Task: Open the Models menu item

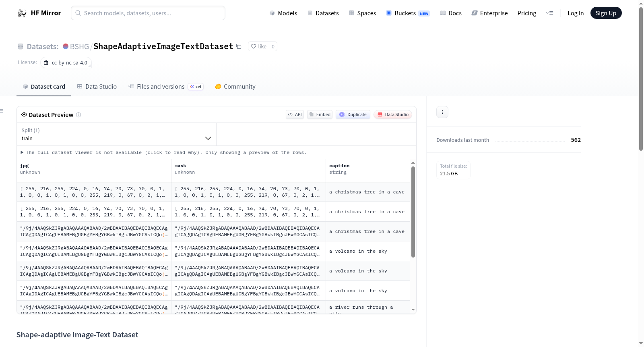Action: click(x=283, y=13)
